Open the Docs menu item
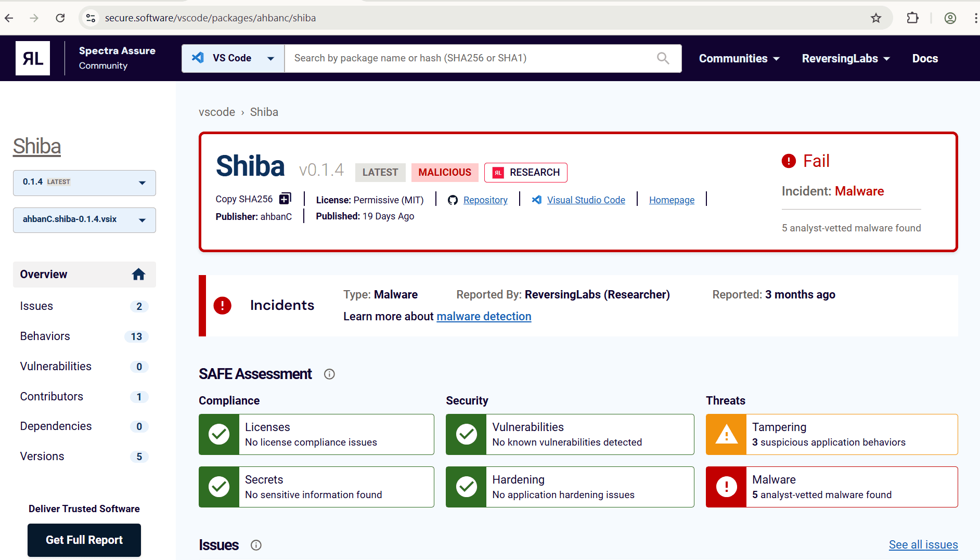This screenshot has width=980, height=560. [x=925, y=58]
